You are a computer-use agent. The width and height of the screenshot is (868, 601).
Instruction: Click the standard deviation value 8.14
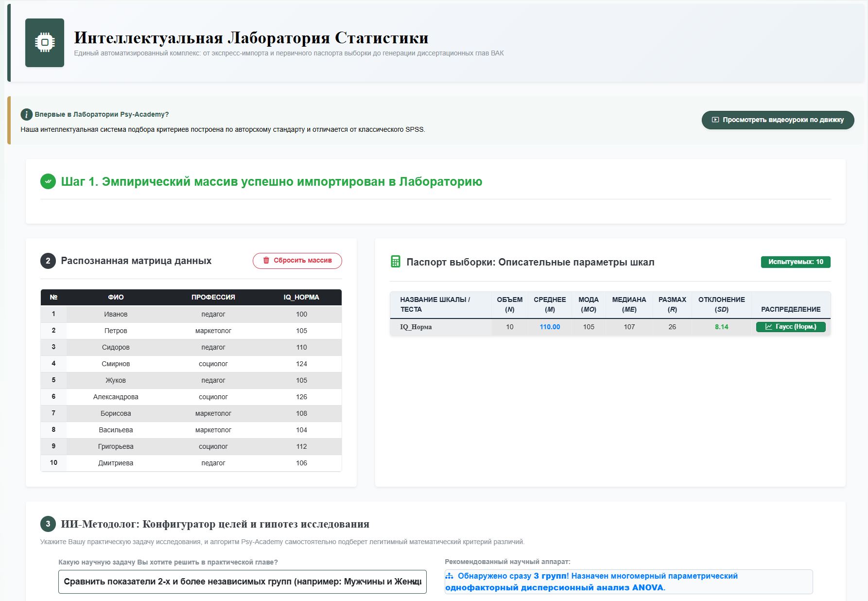(721, 327)
